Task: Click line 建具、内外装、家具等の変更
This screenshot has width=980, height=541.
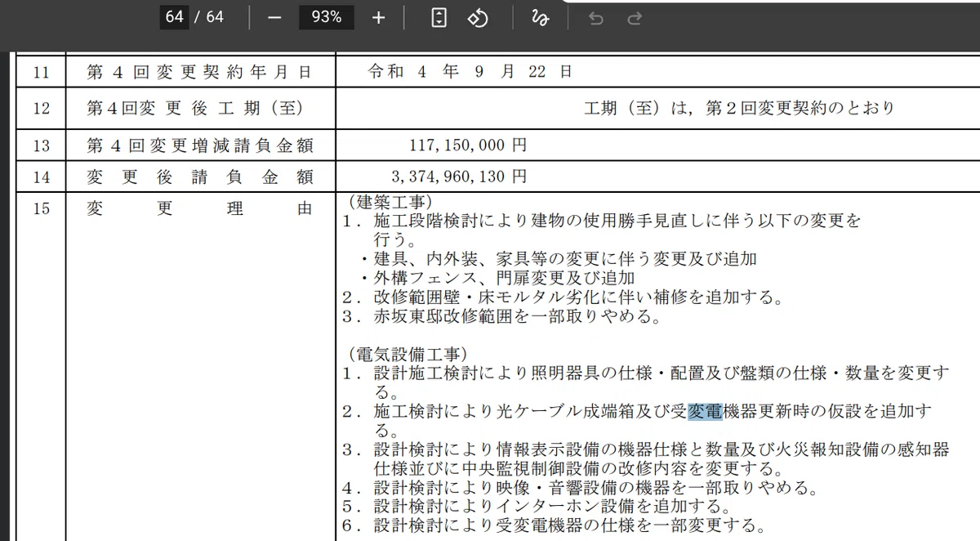Action: [x=558, y=259]
